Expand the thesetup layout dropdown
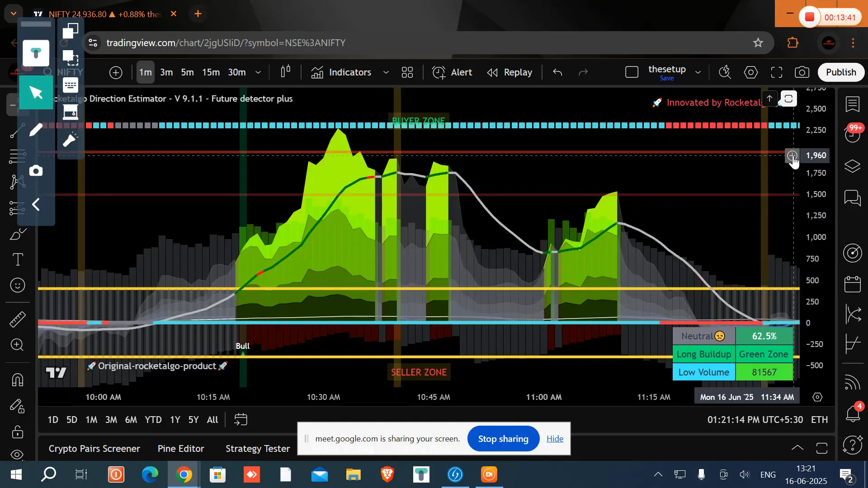The height and width of the screenshot is (488, 868). [698, 72]
